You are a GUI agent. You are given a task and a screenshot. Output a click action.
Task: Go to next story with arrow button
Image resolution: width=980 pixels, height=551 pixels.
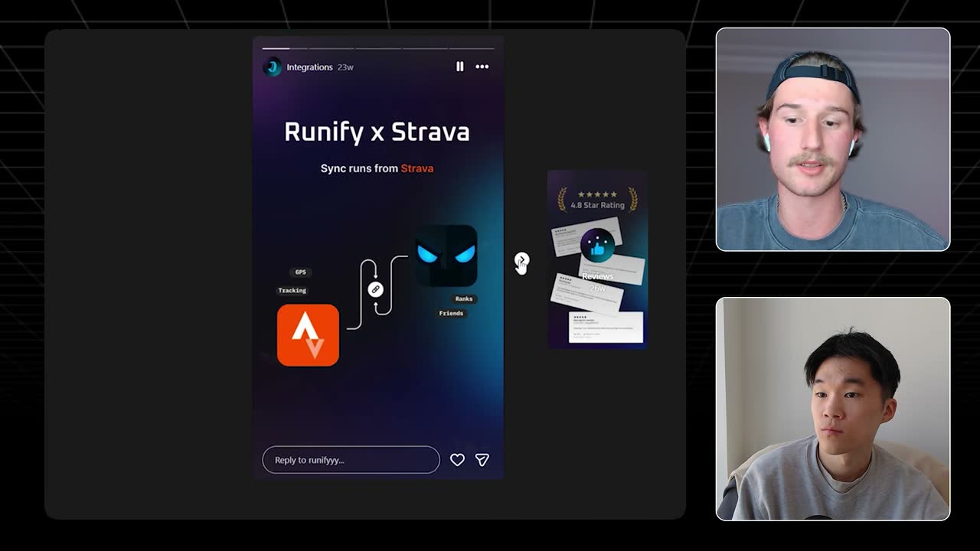pos(521,260)
